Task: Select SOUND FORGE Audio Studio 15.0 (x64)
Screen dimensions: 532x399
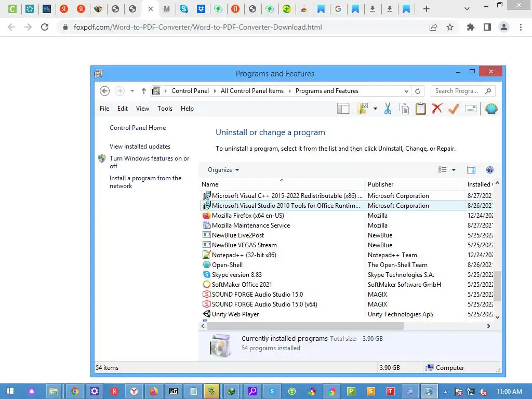Action: pyautogui.click(x=347, y=304)
